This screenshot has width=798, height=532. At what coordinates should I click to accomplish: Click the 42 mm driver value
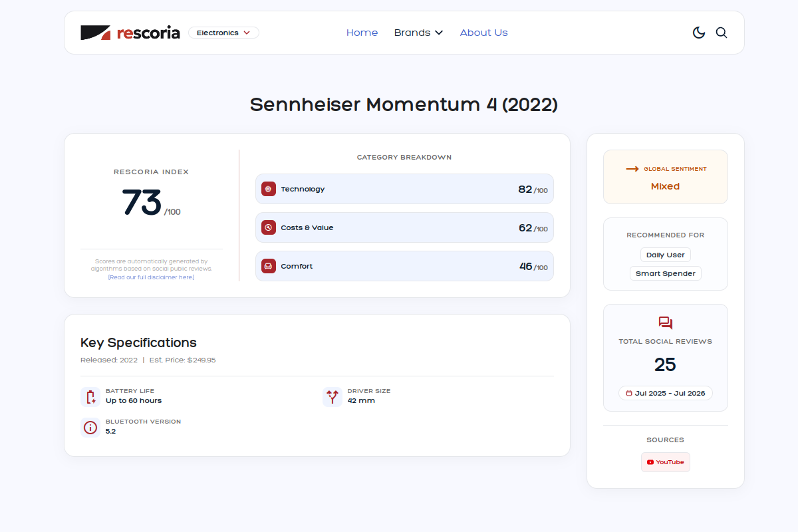[361, 400]
